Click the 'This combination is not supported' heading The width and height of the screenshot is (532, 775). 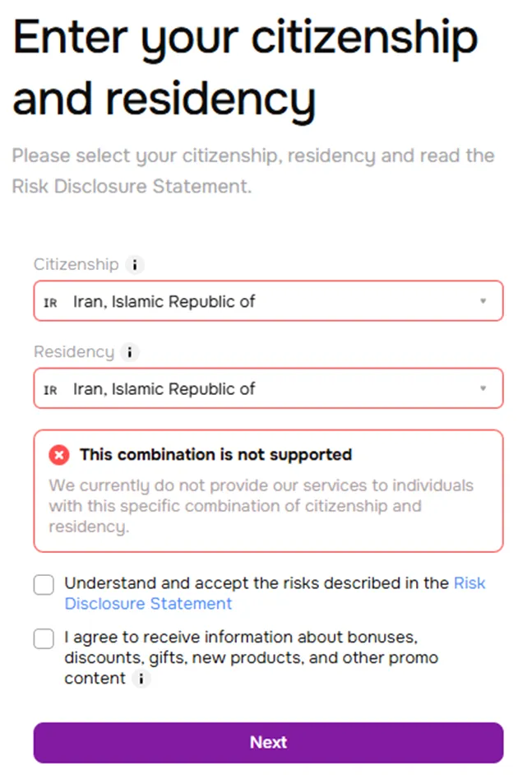216,455
